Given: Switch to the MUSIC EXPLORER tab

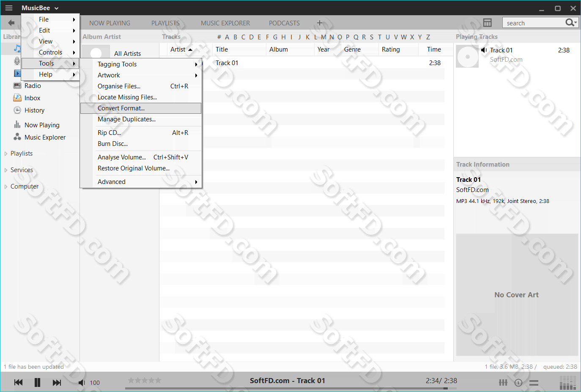Looking at the screenshot, I should 225,23.
